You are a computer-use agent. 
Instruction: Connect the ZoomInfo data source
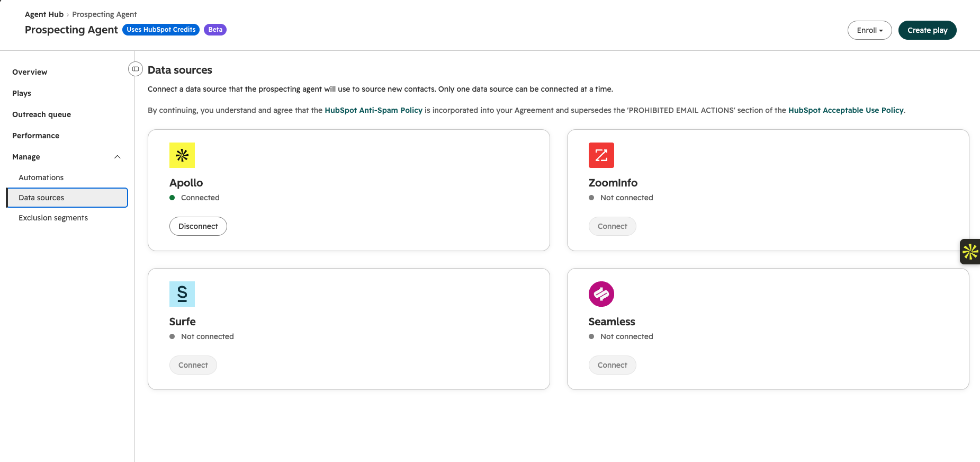[x=613, y=226]
